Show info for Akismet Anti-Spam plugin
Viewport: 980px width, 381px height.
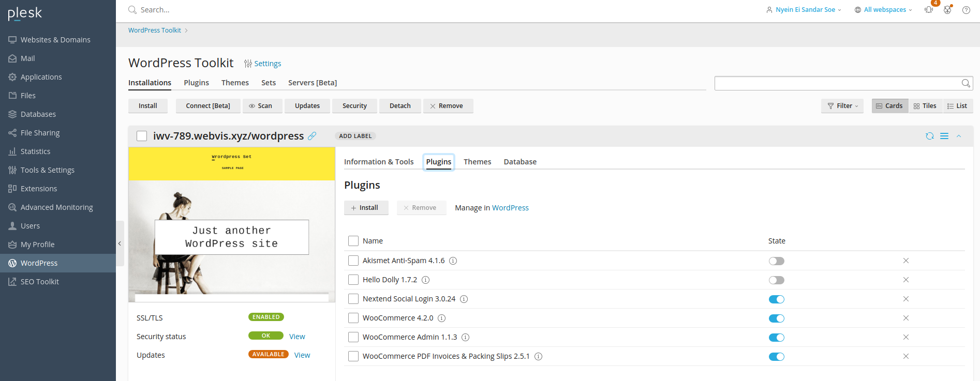tap(453, 261)
